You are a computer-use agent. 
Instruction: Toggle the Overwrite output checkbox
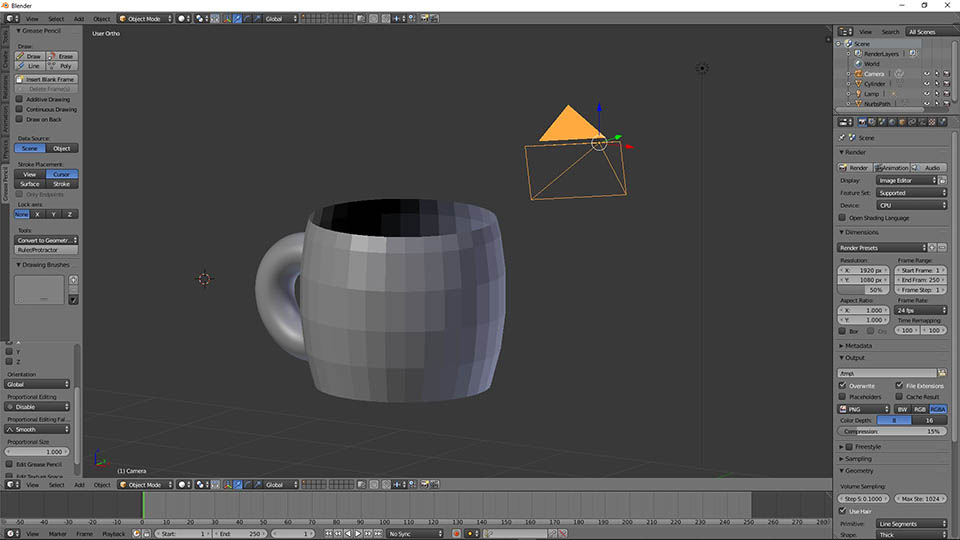(x=842, y=385)
